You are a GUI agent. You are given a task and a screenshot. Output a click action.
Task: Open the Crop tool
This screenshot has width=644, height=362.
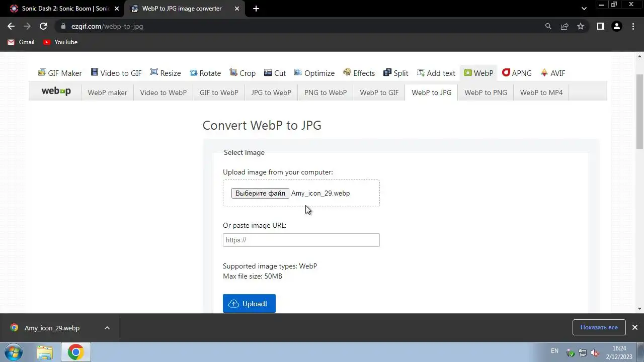coord(243,73)
